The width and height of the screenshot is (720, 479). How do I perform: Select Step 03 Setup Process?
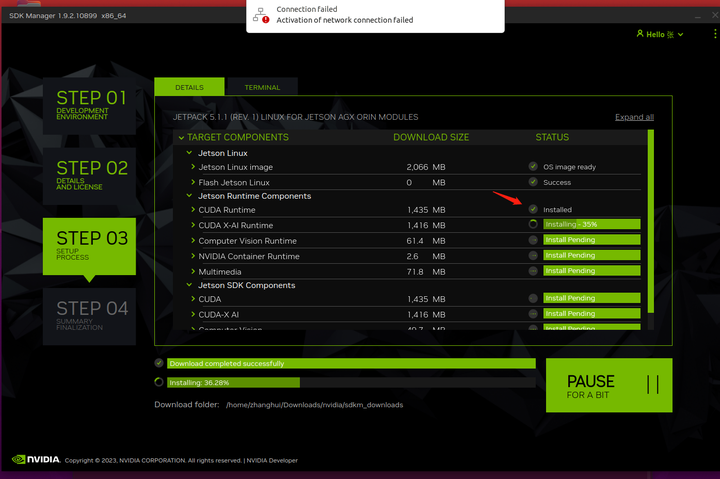90,247
